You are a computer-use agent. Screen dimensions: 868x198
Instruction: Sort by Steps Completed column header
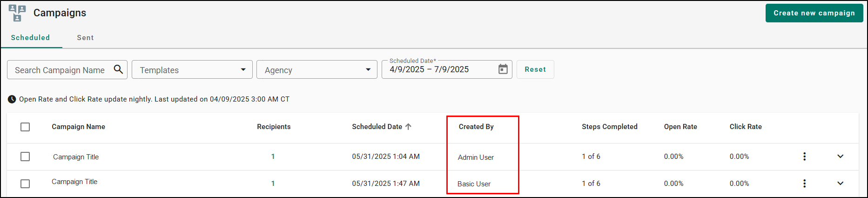pyautogui.click(x=610, y=127)
